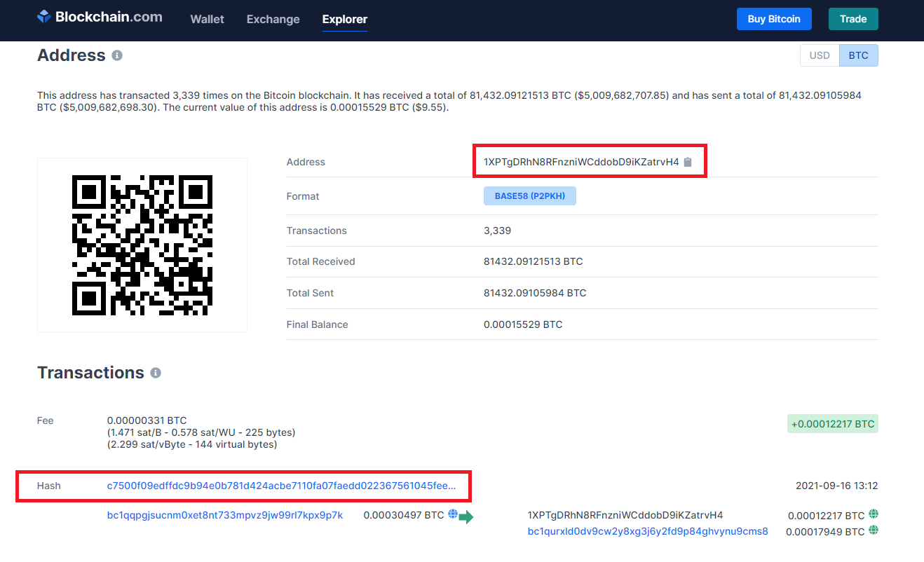
Task: Click the BASE58 (P2PKH) format badge
Action: [x=529, y=196]
